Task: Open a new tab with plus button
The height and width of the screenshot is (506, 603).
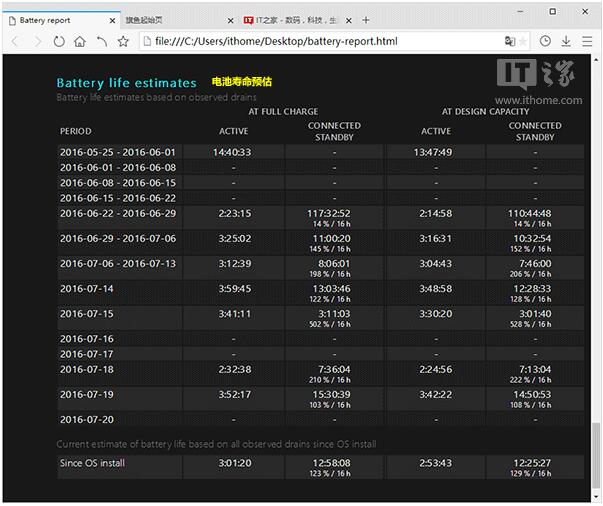Action: (366, 20)
